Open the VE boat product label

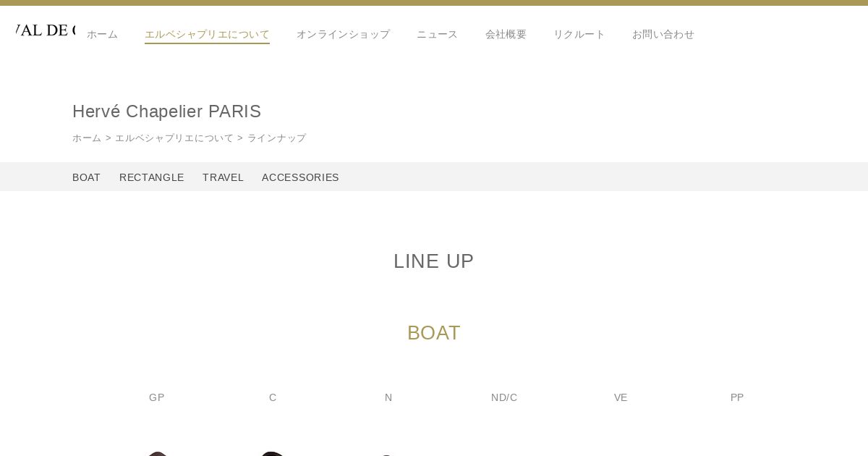point(621,397)
